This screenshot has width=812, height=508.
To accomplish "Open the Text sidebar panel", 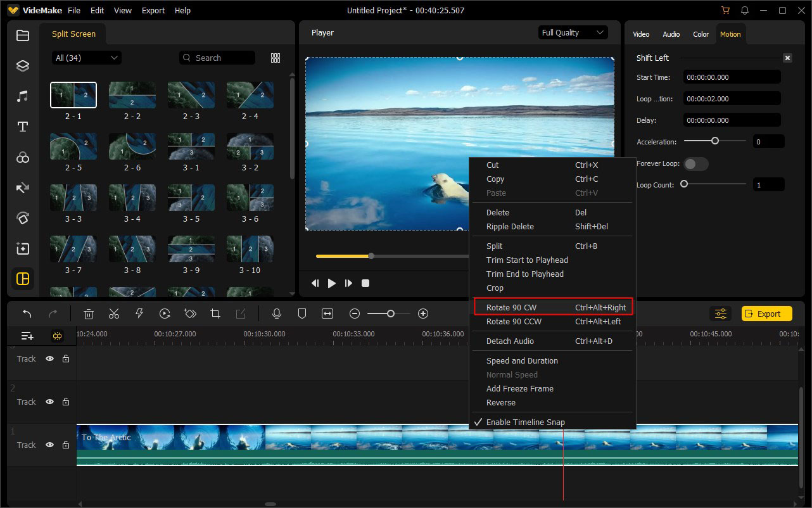I will pos(23,127).
